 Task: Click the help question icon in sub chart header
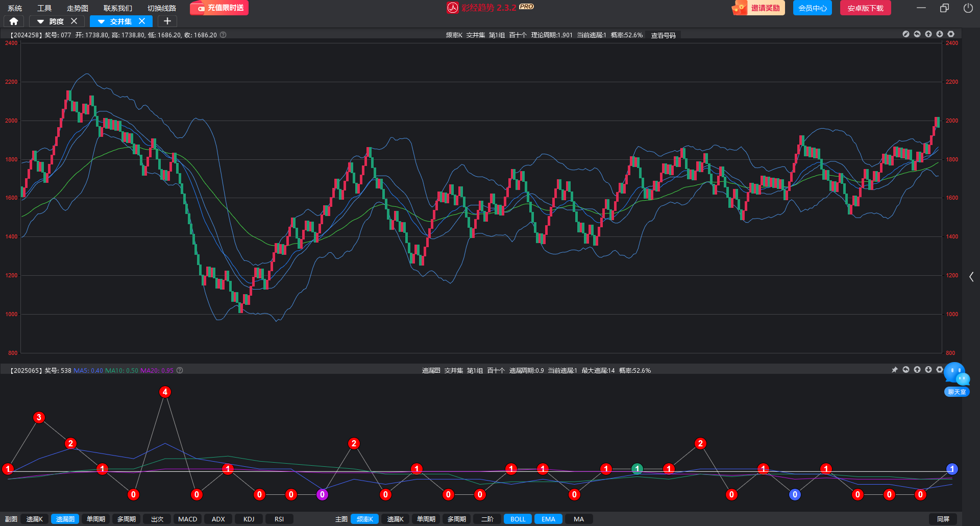tap(180, 370)
